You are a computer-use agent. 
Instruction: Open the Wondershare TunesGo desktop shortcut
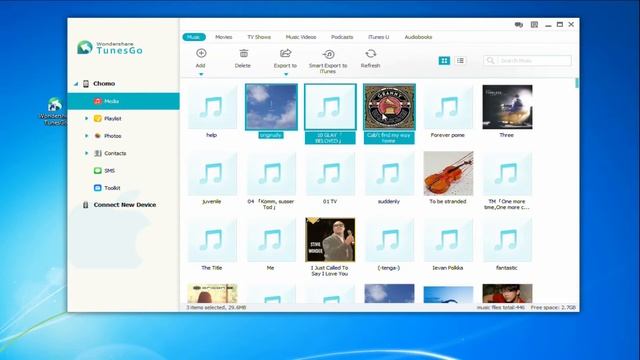click(54, 111)
